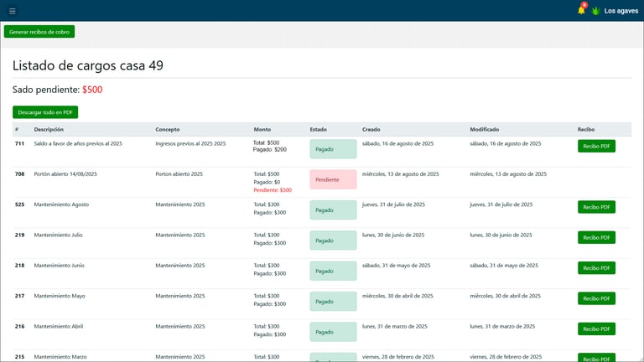Select the Descripción column header
644x362 pixels.
pos(49,129)
